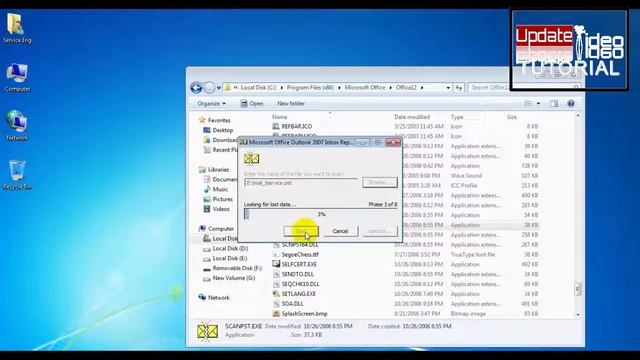The width and height of the screenshot is (640, 360).
Task: Select the SEQCHK10.DLL file
Action: click(x=300, y=284)
